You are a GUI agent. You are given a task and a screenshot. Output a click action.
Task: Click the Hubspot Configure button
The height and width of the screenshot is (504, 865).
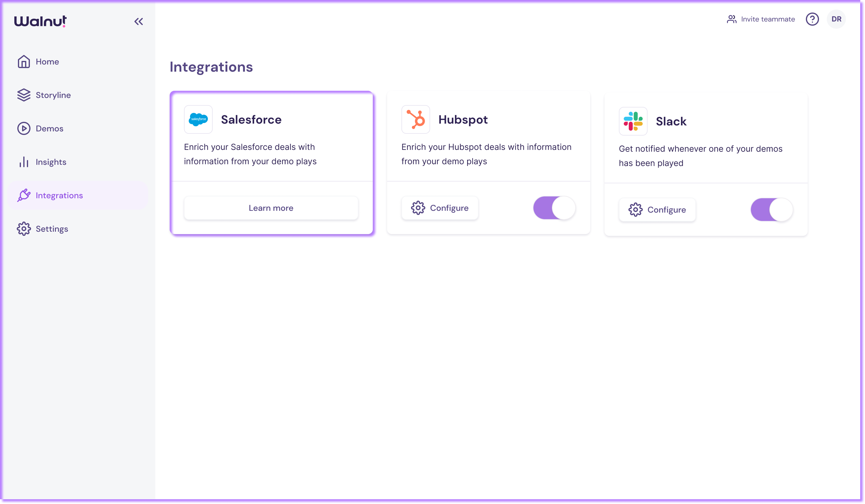(x=440, y=208)
